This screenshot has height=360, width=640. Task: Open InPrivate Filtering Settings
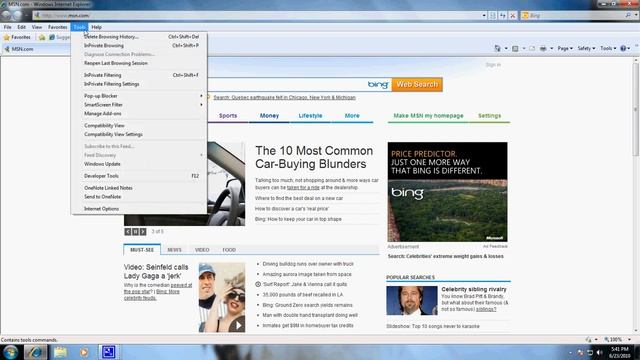[x=139, y=84]
